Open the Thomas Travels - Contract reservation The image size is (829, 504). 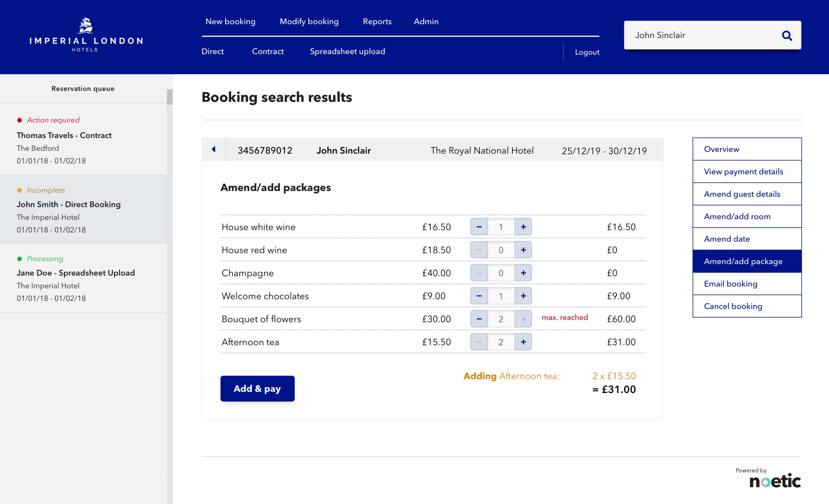(64, 135)
